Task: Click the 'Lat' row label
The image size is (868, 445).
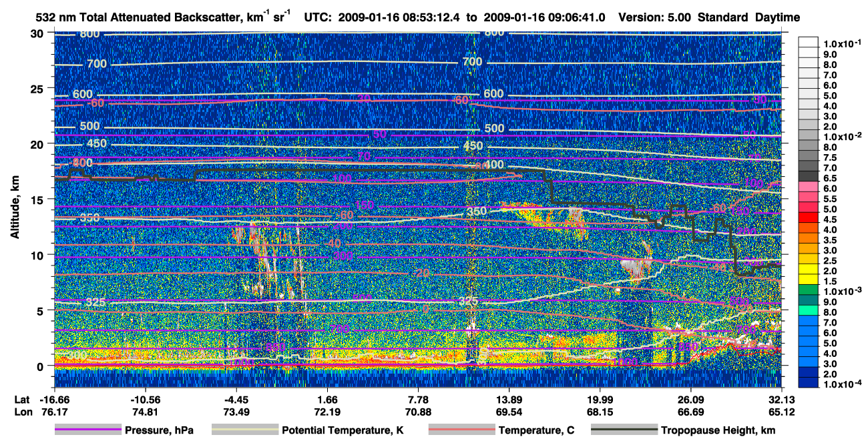Action: pyautogui.click(x=22, y=400)
